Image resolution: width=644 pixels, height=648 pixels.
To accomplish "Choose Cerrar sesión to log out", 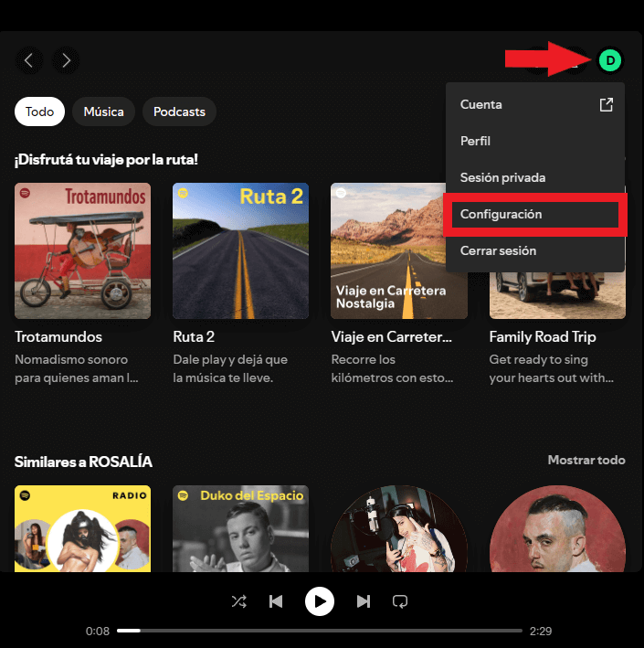I will click(535, 250).
